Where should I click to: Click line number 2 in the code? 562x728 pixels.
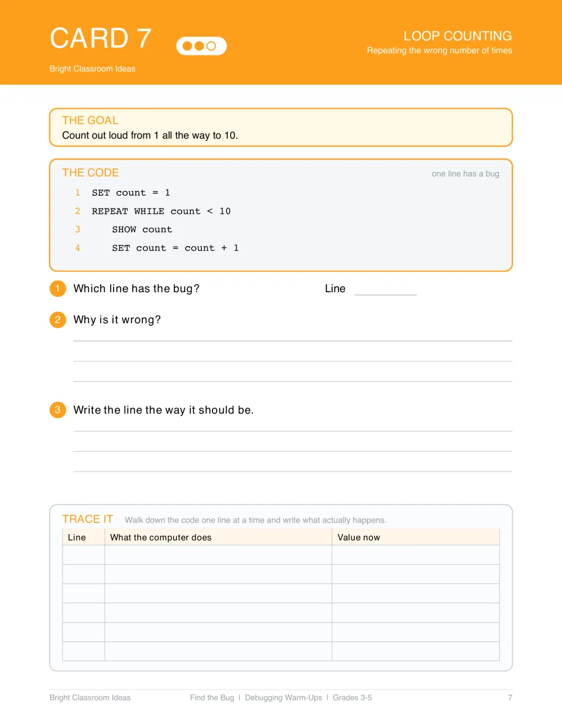coord(77,211)
